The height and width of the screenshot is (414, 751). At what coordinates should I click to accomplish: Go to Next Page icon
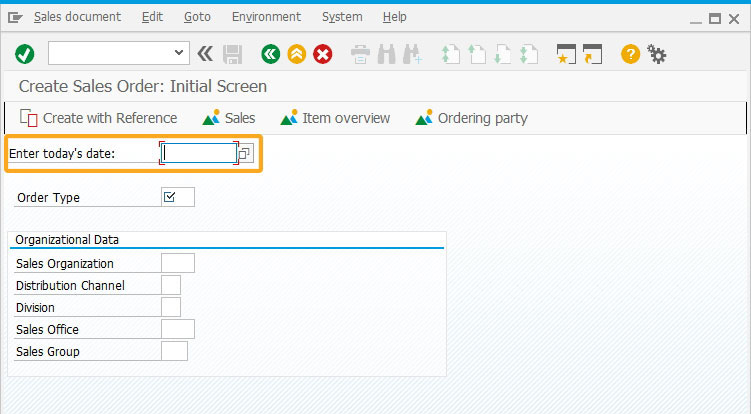(502, 54)
